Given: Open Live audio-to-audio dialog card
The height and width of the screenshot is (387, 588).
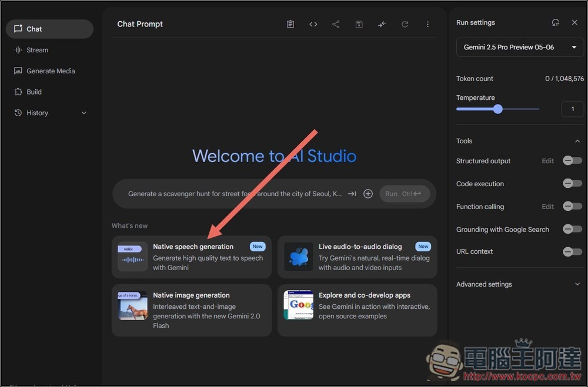Looking at the screenshot, I should [x=357, y=257].
